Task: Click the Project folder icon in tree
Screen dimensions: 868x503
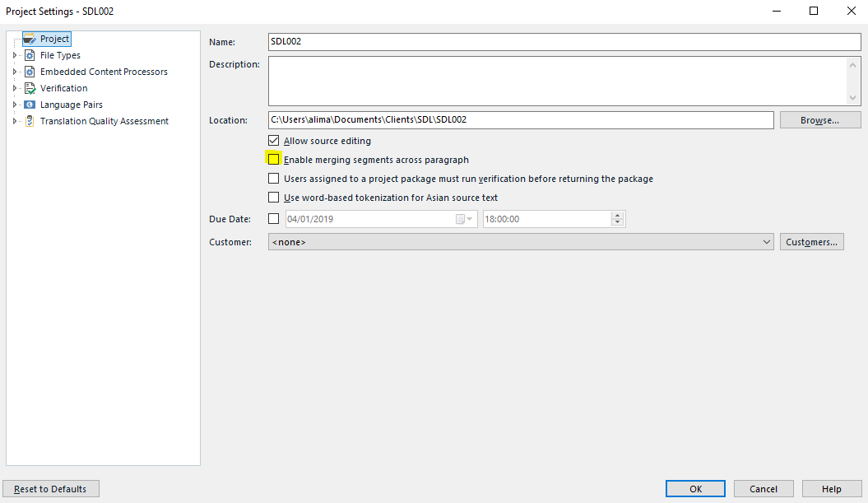Action: (x=30, y=39)
